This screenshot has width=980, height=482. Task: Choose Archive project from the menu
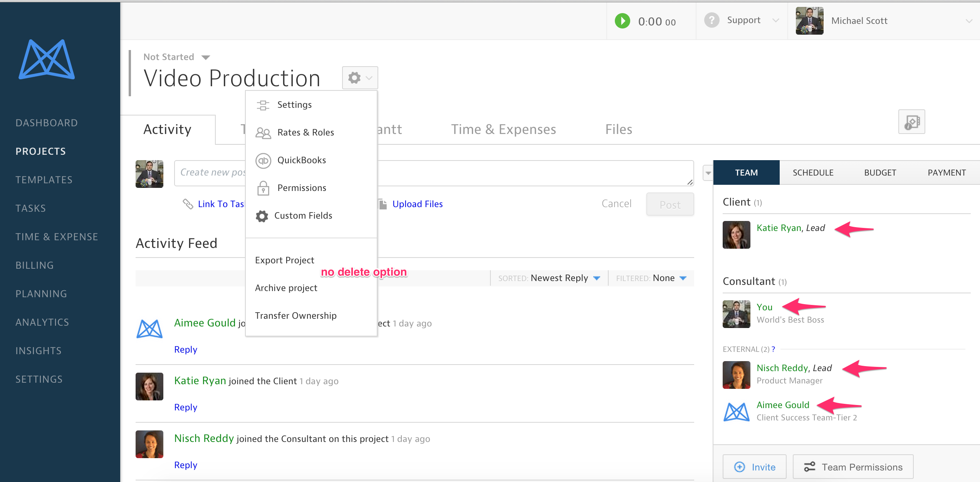(x=286, y=288)
